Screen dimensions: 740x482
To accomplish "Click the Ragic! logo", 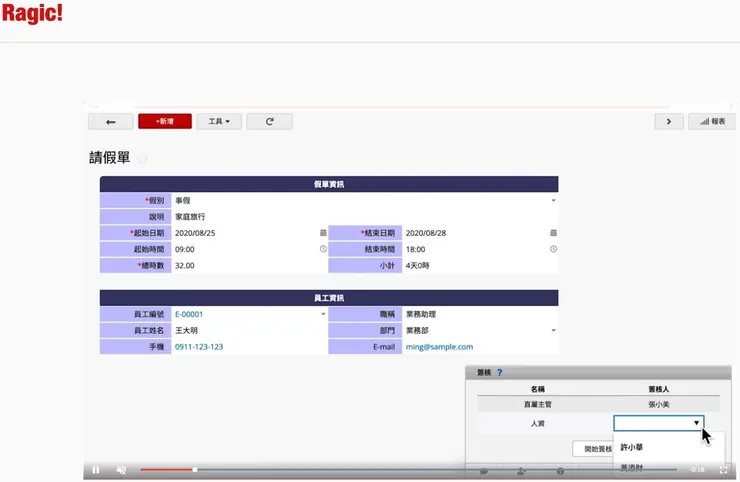I will click(33, 13).
